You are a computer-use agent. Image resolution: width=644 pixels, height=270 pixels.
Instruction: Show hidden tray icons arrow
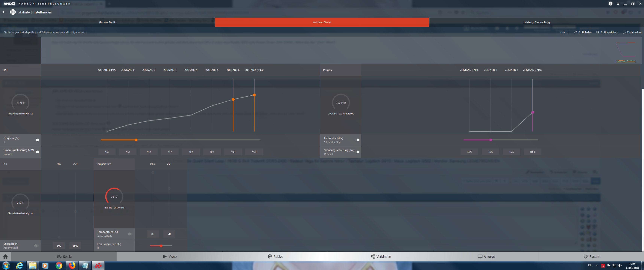pos(597,266)
